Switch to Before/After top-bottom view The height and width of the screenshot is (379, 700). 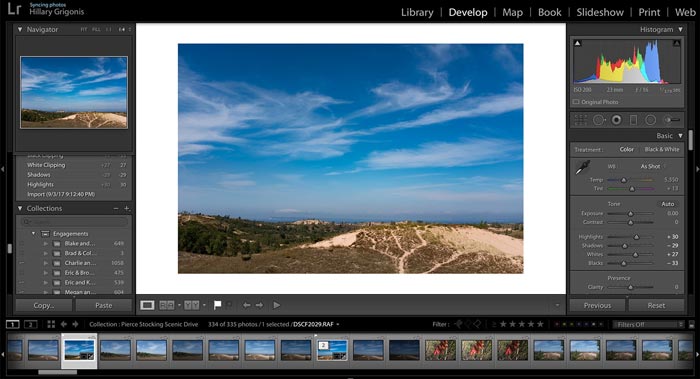pos(192,305)
